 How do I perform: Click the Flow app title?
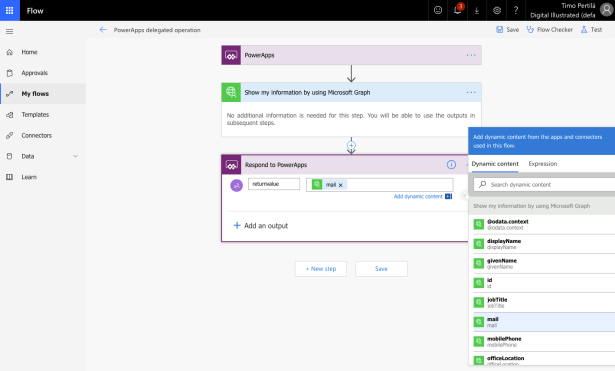coord(35,11)
